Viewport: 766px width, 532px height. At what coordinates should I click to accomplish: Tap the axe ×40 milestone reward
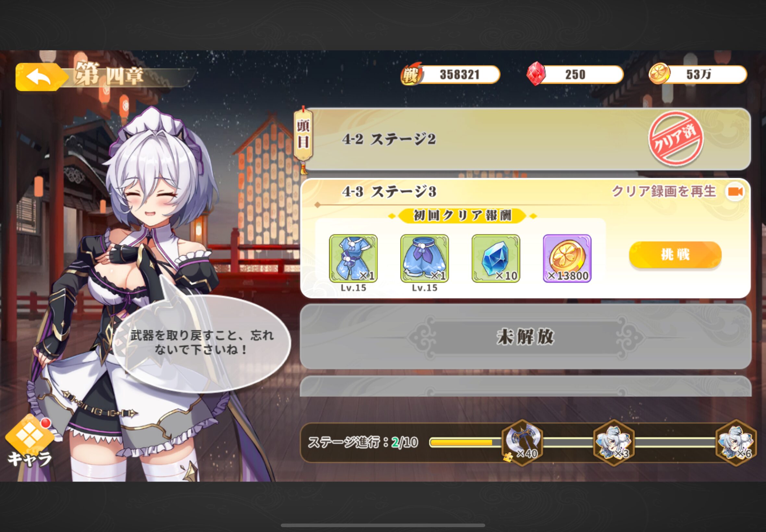point(522,442)
